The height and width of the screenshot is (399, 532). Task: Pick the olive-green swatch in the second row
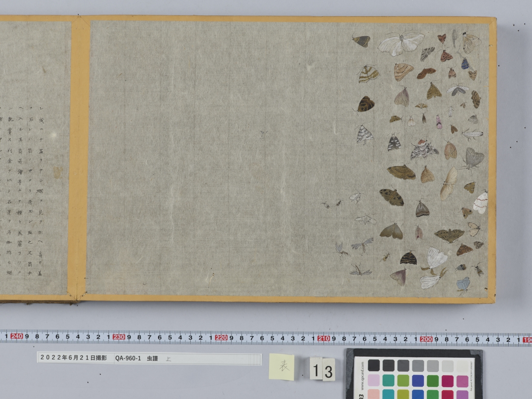coord(403,381)
